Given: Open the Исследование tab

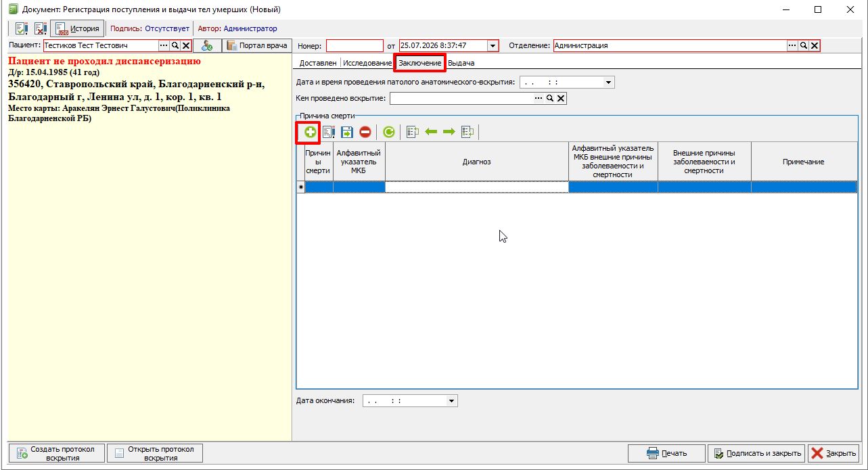Looking at the screenshot, I should (367, 63).
